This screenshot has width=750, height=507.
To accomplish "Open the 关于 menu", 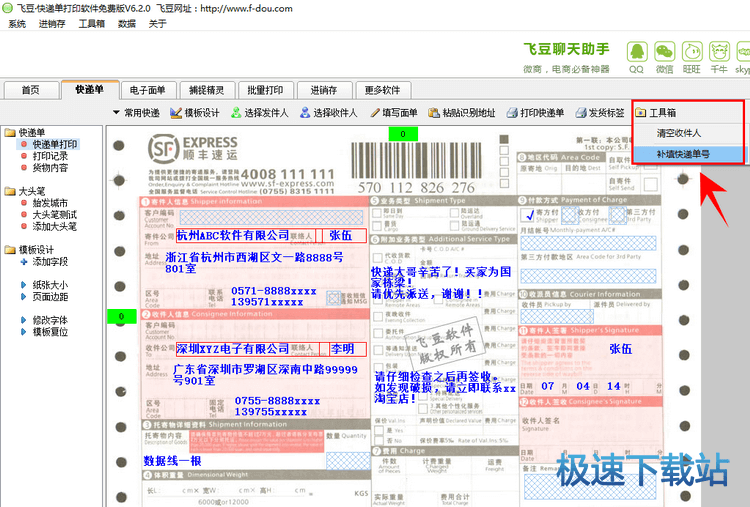I will click(157, 24).
